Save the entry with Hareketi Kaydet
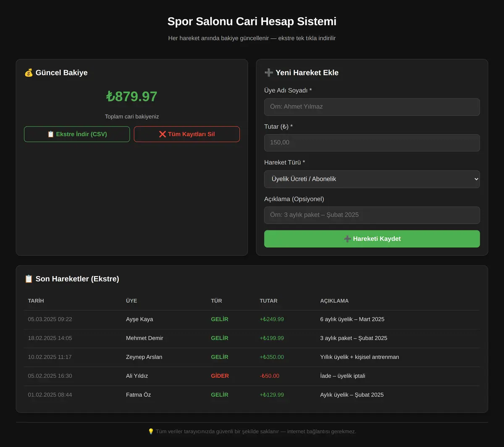The height and width of the screenshot is (447, 504). tap(372, 239)
